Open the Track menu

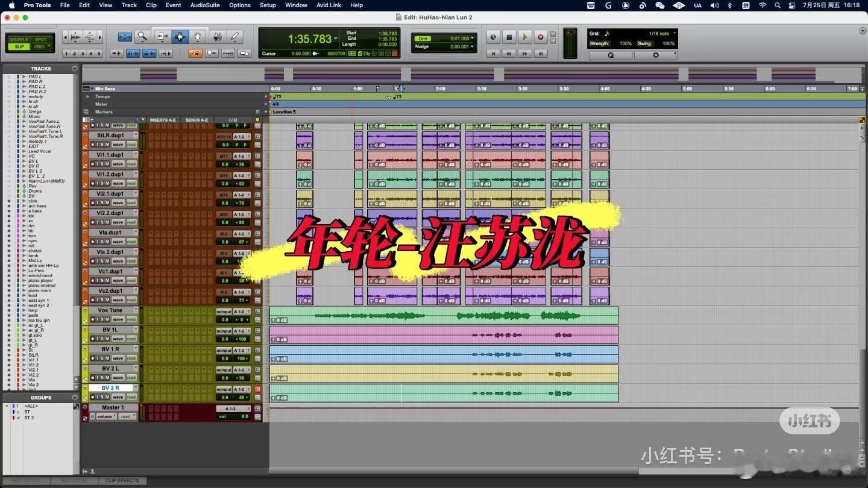[x=129, y=5]
